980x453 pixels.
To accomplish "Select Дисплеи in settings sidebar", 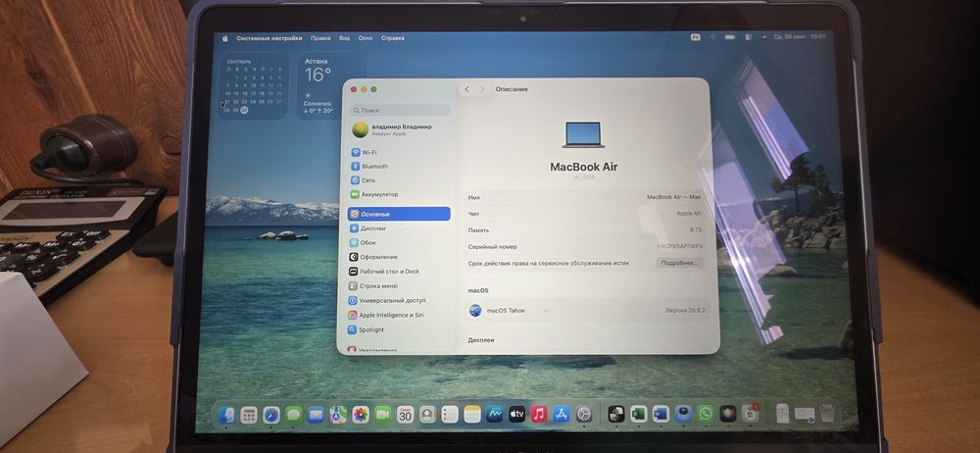I will pos(399,228).
